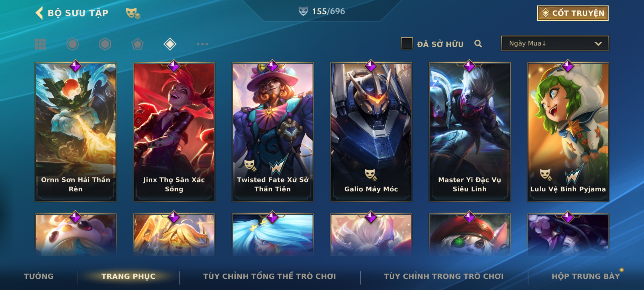
Task: Open Jinx Thợ Săn Xác Sống skin card
Action: 174,132
